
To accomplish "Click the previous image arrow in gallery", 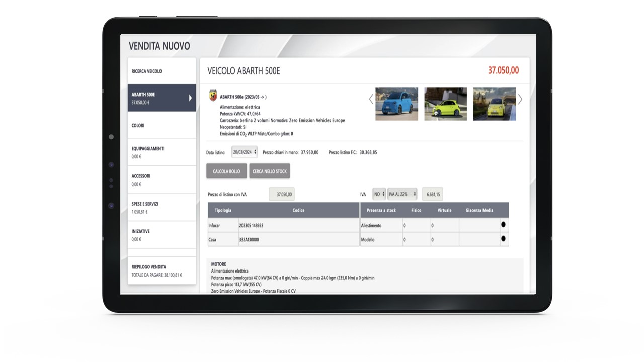I will (371, 99).
